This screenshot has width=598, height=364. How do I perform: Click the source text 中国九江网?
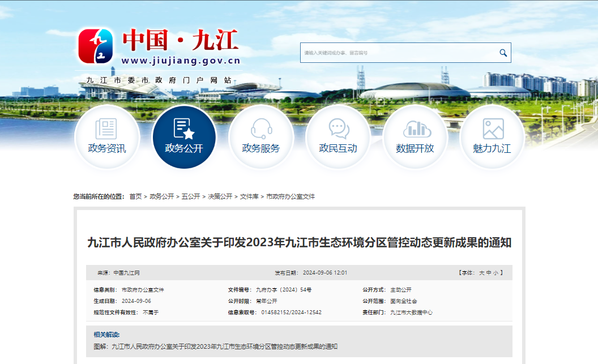[x=127, y=273]
